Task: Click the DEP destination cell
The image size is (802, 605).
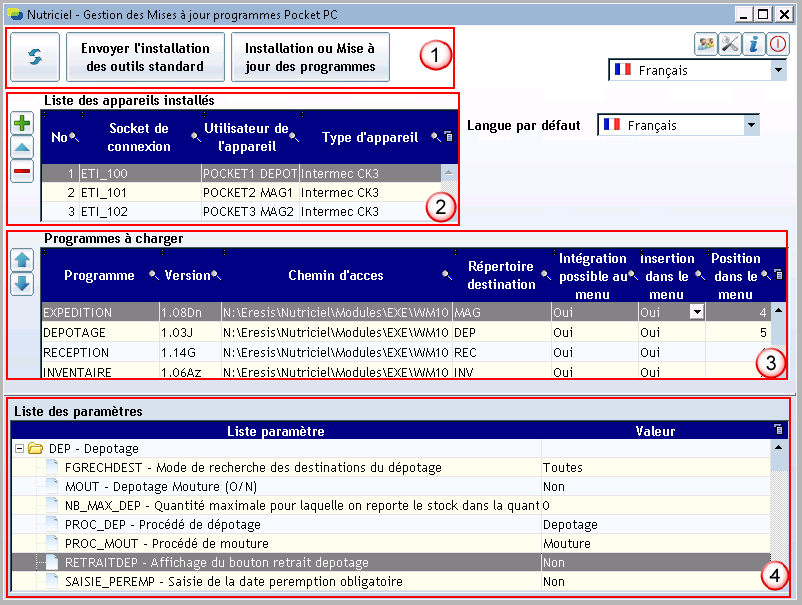Action: tap(502, 332)
